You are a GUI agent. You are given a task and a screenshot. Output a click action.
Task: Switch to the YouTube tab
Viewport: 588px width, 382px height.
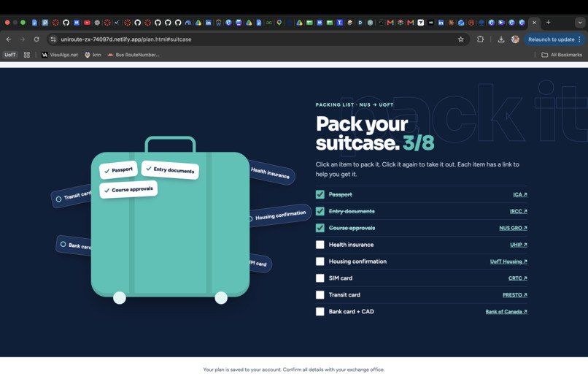click(x=87, y=23)
